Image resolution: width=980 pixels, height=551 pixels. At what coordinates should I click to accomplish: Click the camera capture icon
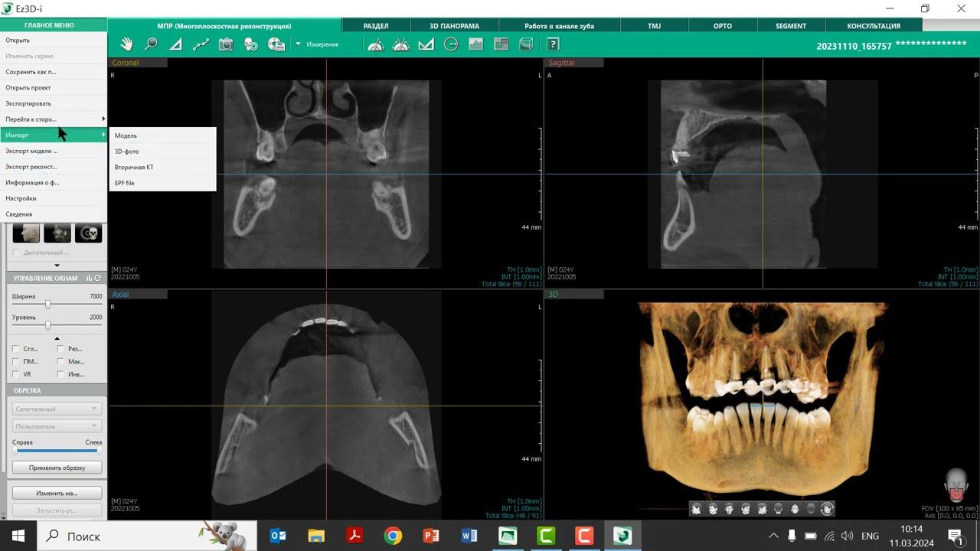tap(226, 44)
